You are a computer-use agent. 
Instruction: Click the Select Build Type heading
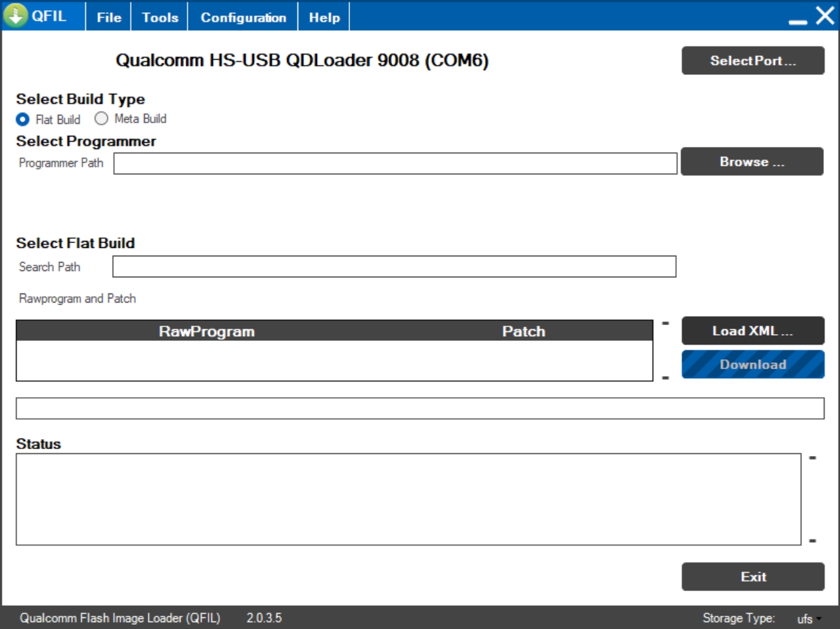pos(80,99)
